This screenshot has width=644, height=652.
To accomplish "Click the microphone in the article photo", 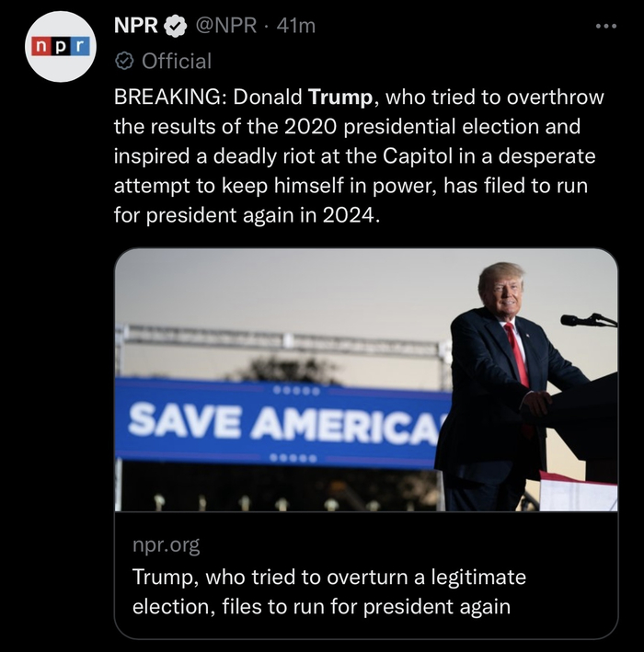I will (585, 320).
